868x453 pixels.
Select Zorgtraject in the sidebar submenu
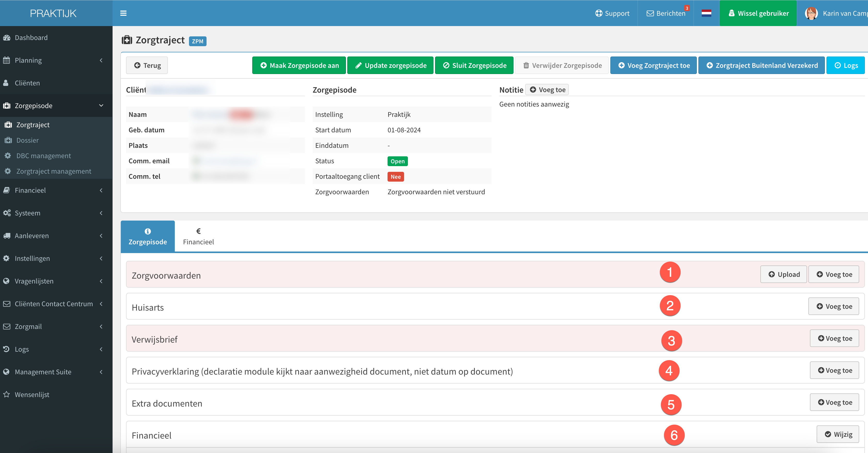click(x=56, y=125)
